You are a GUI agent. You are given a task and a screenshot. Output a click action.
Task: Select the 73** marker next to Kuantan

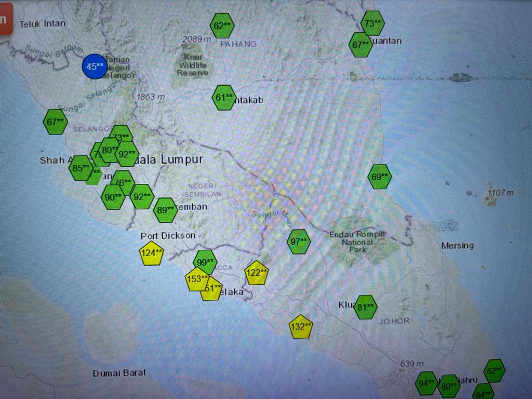373,23
